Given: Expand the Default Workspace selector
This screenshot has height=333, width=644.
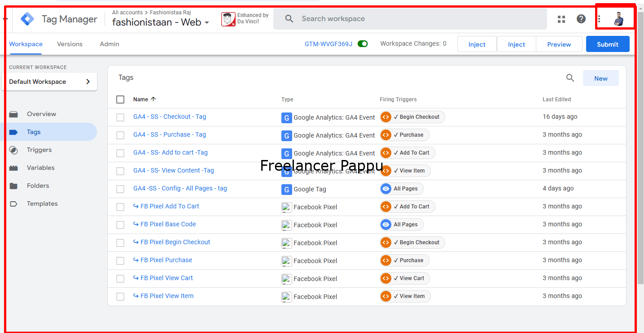Looking at the screenshot, I should click(x=49, y=82).
